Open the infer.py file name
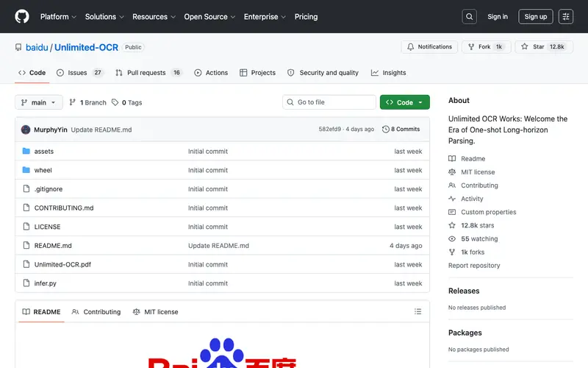This screenshot has height=368, width=588. [x=46, y=283]
